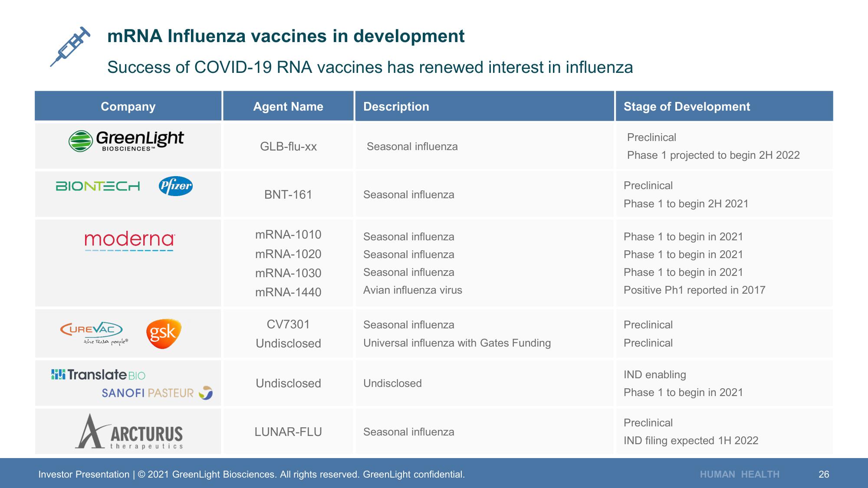This screenshot has width=868, height=488.
Task: Select the GLB-flu-xx agent cell
Action: pyautogui.click(x=288, y=147)
